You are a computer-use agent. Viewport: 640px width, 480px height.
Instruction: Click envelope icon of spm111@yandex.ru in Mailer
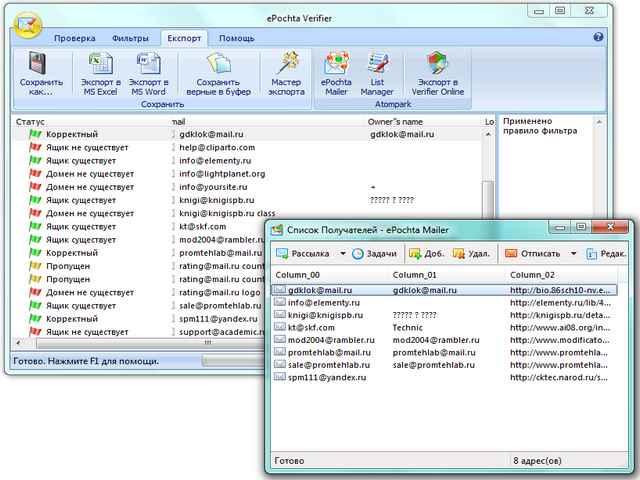(280, 377)
